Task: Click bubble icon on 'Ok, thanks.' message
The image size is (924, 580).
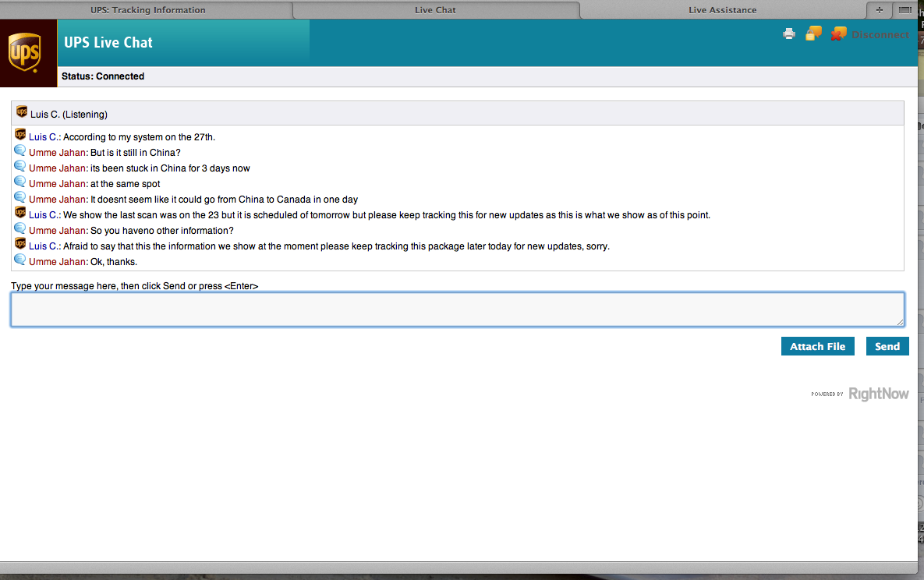Action: [20, 260]
